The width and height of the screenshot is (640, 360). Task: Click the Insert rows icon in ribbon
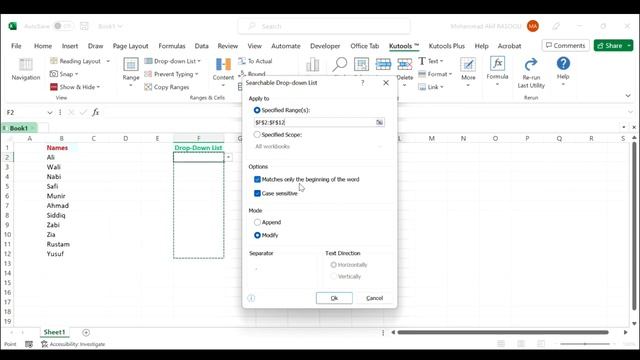(x=383, y=64)
